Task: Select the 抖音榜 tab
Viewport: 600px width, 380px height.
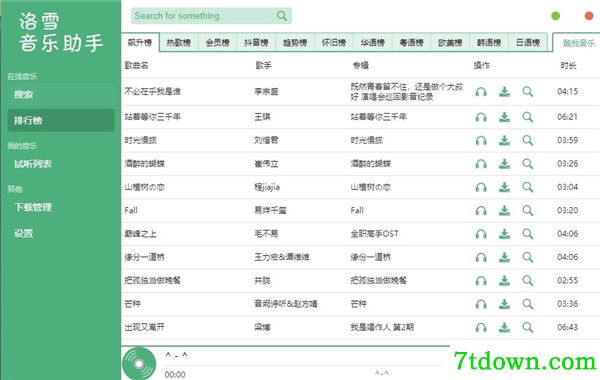Action: tap(256, 42)
